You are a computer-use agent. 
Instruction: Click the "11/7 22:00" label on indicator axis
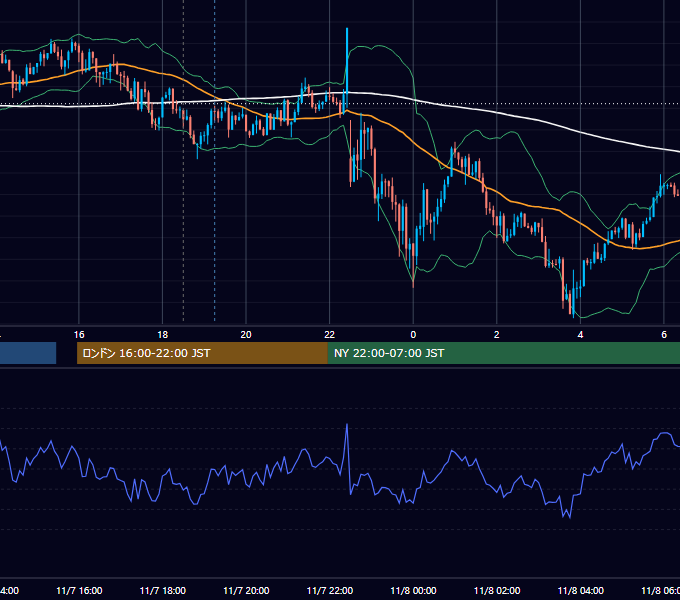(330, 591)
